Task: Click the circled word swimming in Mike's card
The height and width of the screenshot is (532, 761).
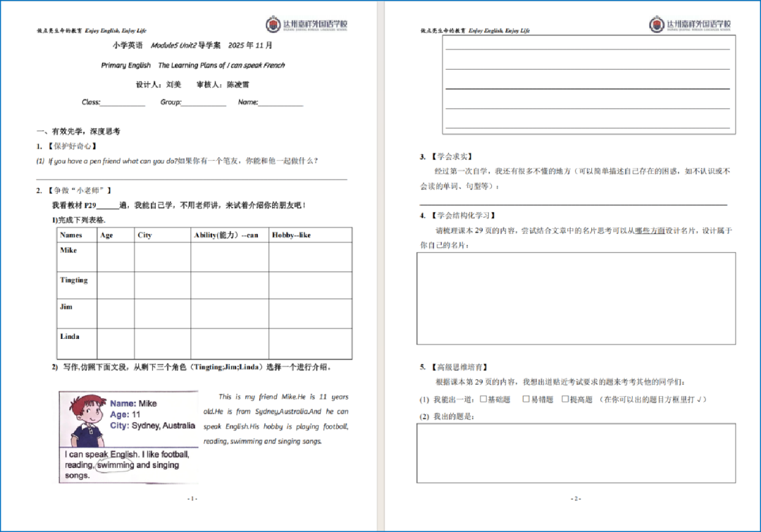Action: pyautogui.click(x=115, y=465)
